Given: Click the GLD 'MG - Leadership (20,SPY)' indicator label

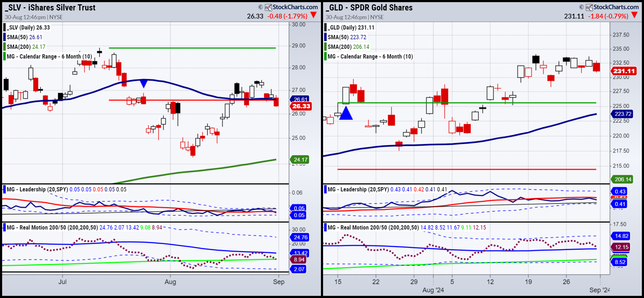Looking at the screenshot, I should 358,189.
